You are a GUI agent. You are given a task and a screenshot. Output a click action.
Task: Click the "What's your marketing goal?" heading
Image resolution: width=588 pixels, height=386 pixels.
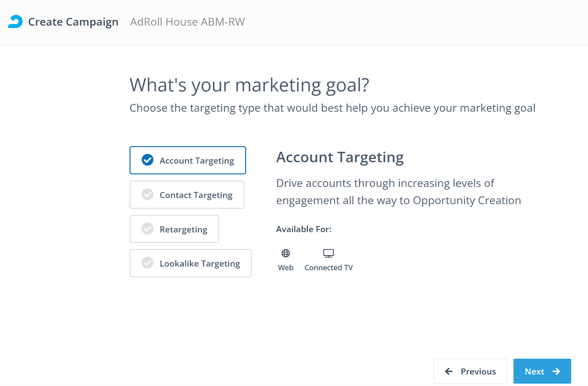click(249, 85)
